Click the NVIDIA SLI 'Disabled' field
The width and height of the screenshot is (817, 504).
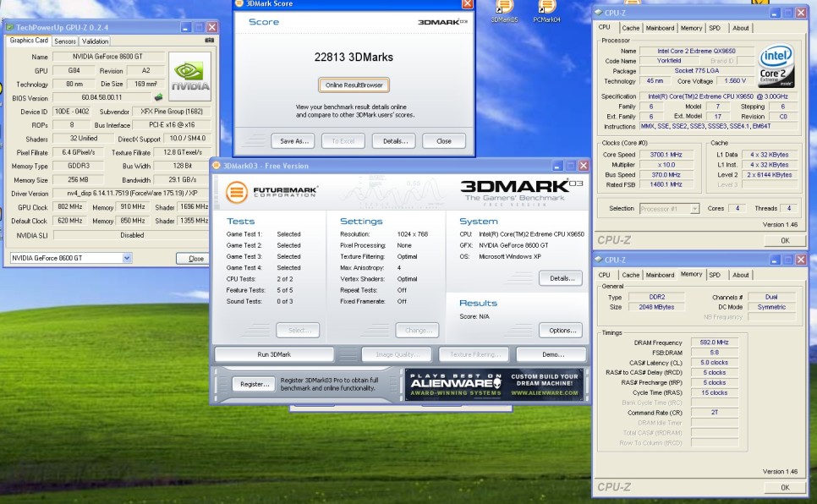tap(132, 235)
